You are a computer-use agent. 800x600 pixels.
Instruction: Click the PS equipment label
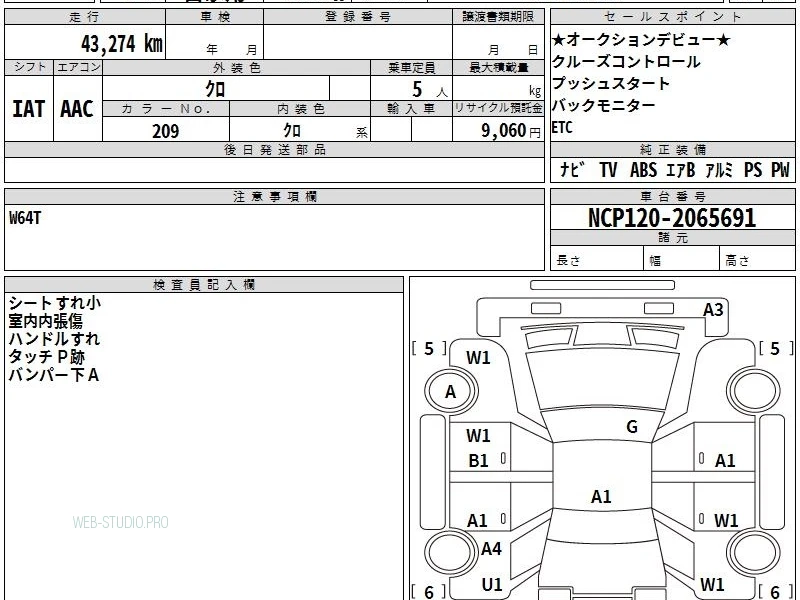click(x=753, y=170)
